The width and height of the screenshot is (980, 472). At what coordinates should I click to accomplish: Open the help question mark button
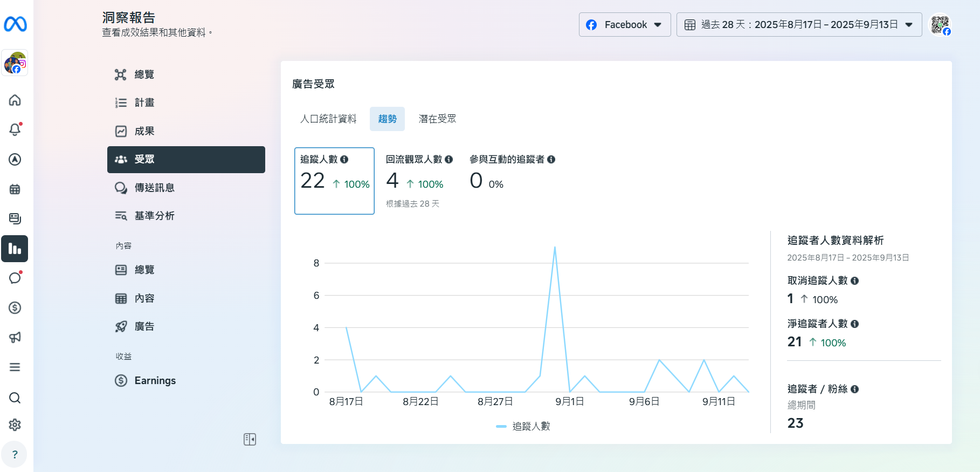(x=15, y=454)
